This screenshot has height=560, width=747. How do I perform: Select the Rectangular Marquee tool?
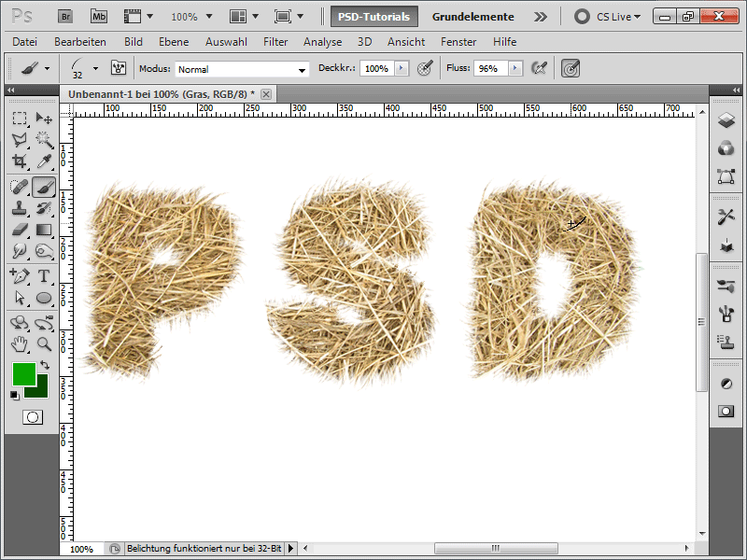[x=20, y=118]
